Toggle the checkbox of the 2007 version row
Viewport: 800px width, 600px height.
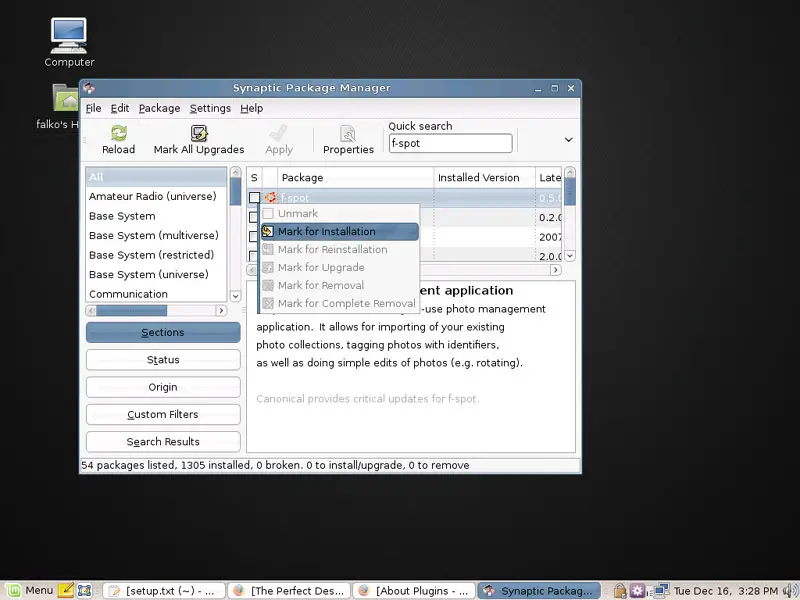pyautogui.click(x=254, y=237)
